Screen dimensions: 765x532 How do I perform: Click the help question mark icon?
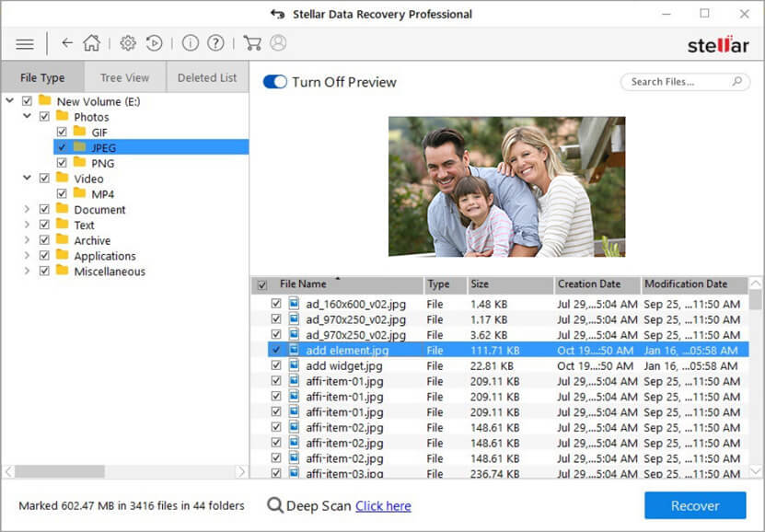(x=215, y=43)
